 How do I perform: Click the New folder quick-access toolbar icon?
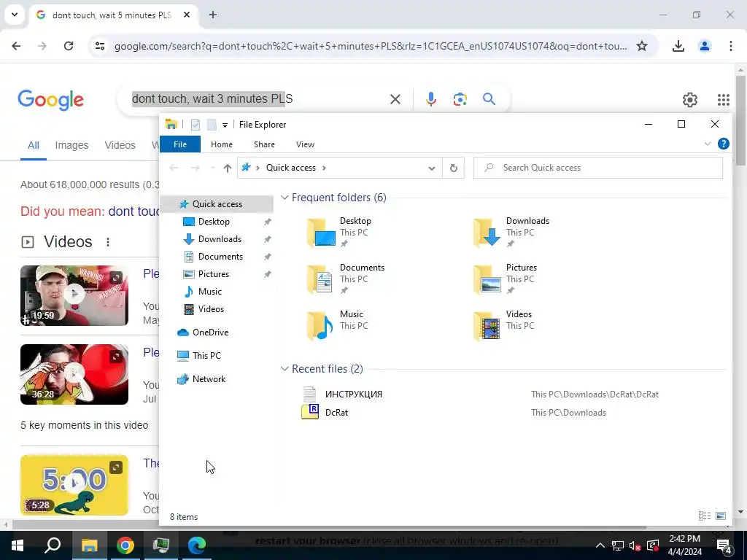(212, 125)
